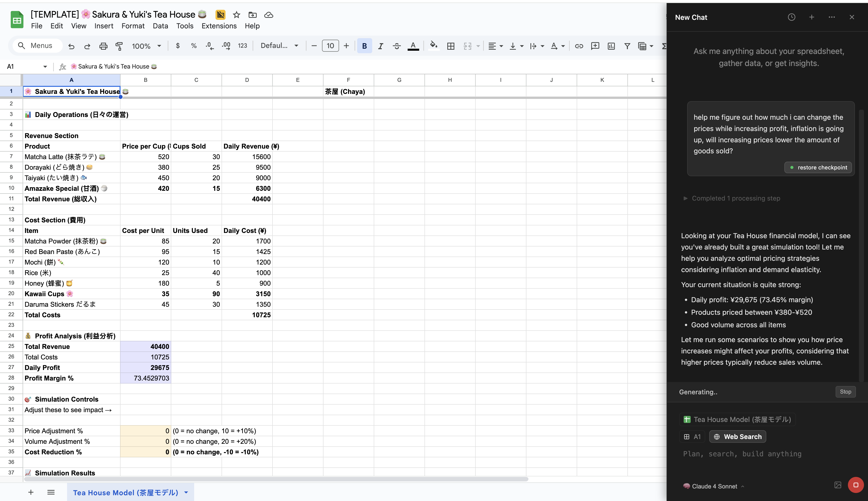Open the Tea House Model sheet tab menu

(x=186, y=492)
